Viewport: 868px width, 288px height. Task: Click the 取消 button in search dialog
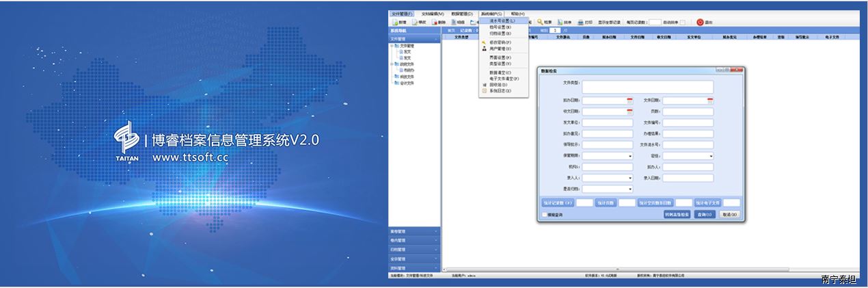pyautogui.click(x=729, y=215)
